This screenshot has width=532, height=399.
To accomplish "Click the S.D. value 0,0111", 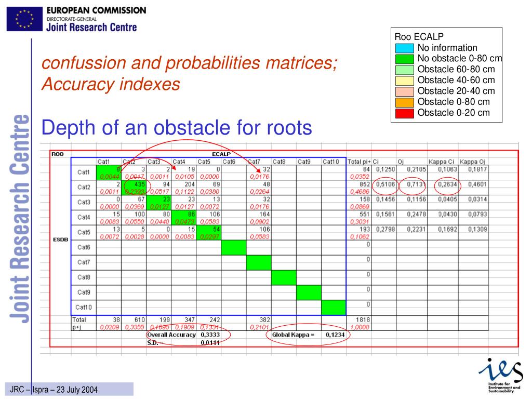I will (210, 343).
